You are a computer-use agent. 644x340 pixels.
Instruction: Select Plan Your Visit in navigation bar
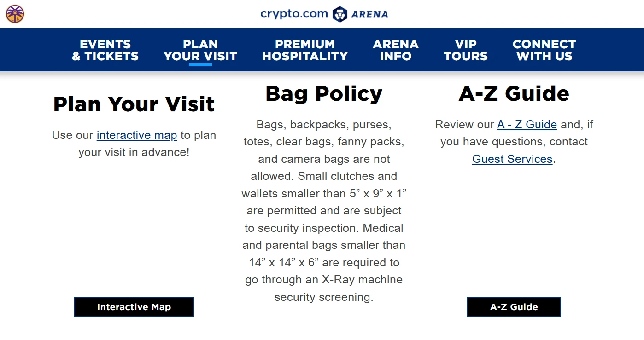[x=200, y=50]
